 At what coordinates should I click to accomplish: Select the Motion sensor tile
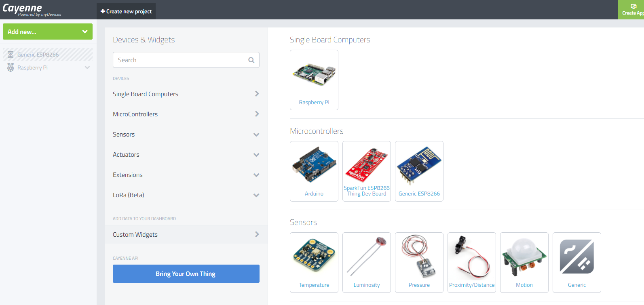tap(524, 263)
